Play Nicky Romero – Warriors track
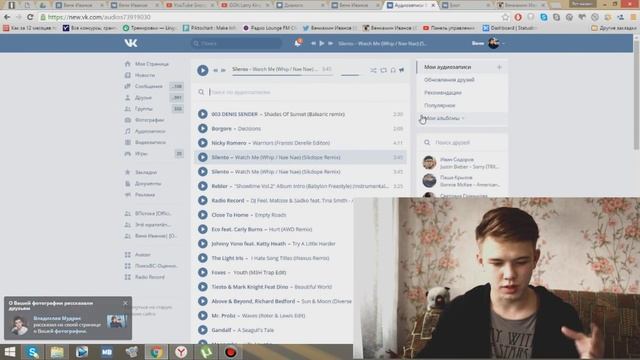Image resolution: width=640 pixels, height=360 pixels. click(x=202, y=143)
